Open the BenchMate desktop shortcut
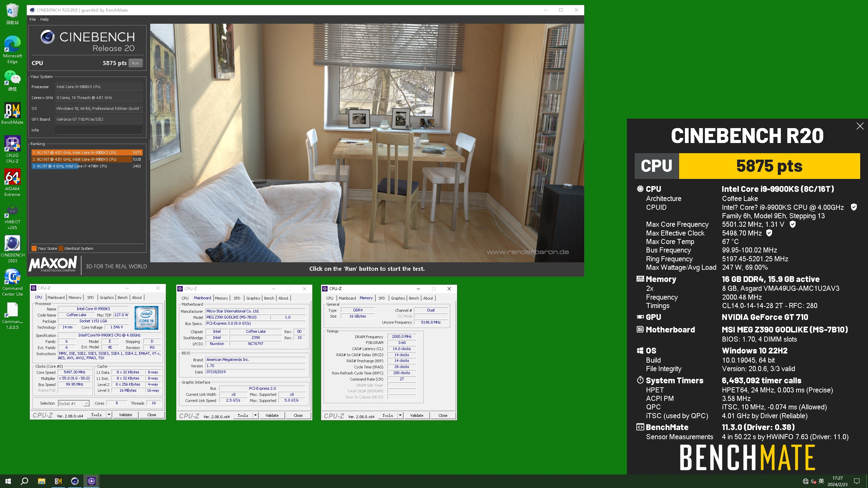 [13, 114]
